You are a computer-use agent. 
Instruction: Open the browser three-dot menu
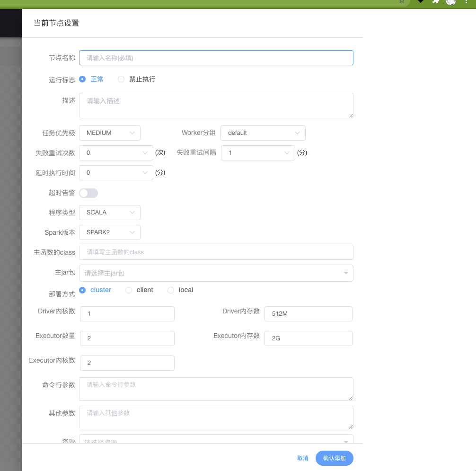466,1
